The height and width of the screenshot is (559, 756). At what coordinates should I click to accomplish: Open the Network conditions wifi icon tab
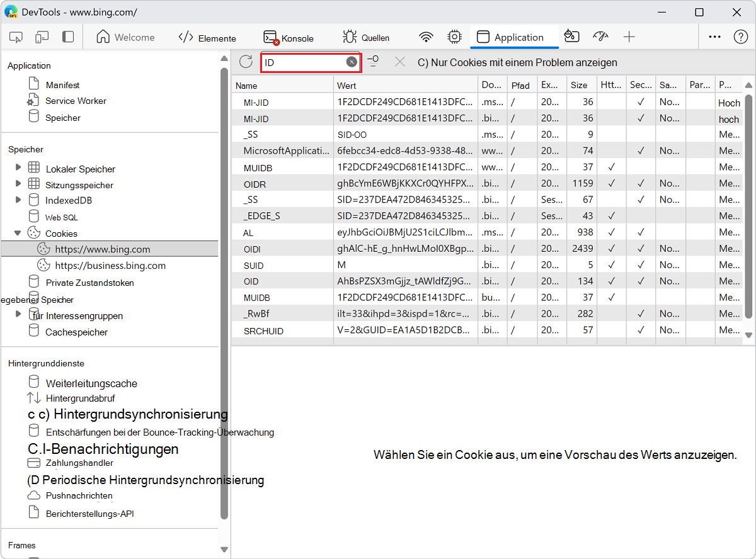pos(427,37)
